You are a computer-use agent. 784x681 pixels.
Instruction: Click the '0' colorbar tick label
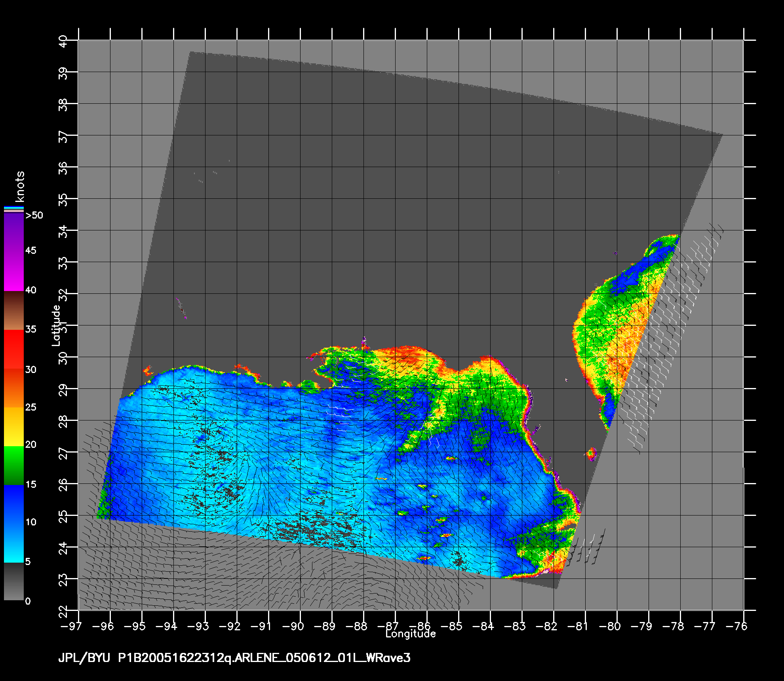[28, 601]
